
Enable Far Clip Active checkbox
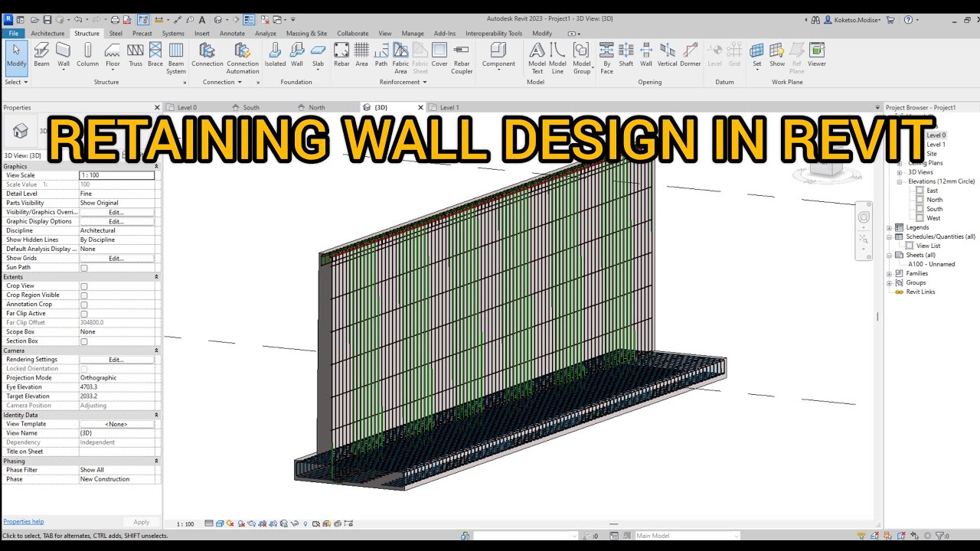click(x=84, y=314)
